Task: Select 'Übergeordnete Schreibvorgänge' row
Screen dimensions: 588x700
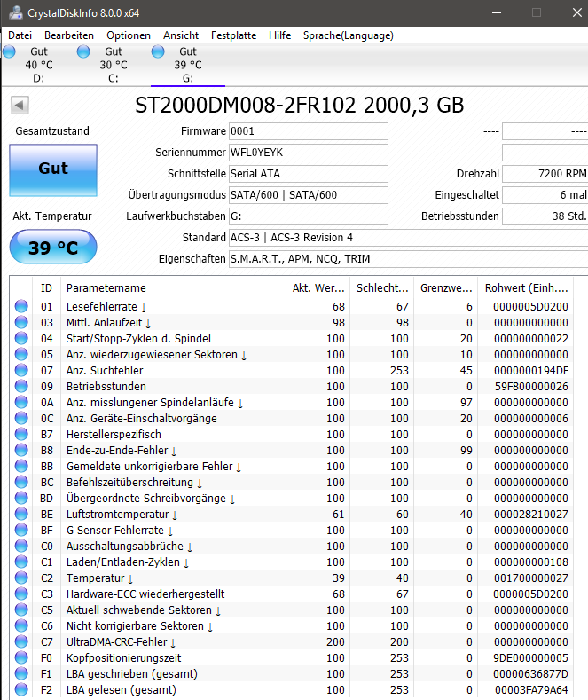Action: tap(292, 499)
